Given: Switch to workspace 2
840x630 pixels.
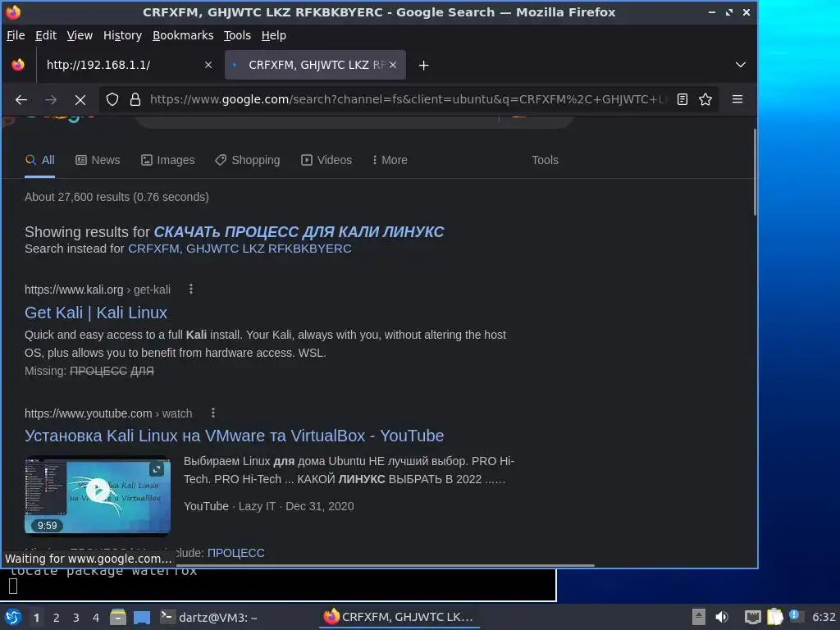Looking at the screenshot, I should [x=57, y=618].
